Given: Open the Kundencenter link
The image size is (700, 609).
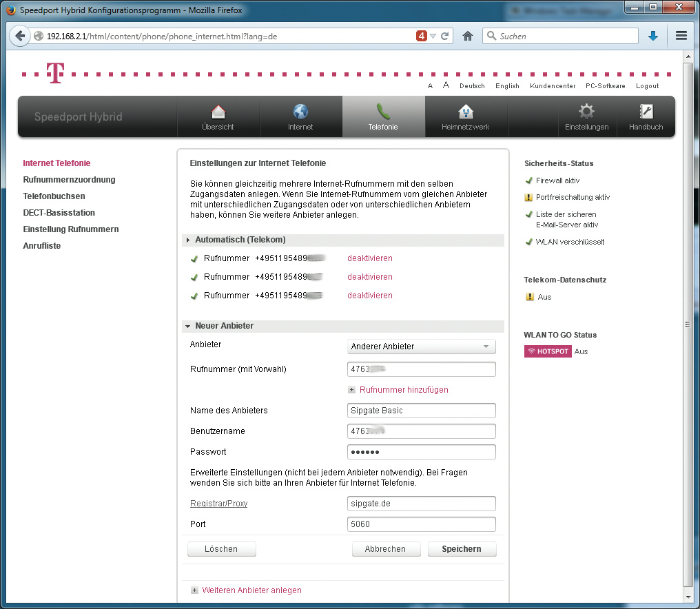Looking at the screenshot, I should point(553,85).
